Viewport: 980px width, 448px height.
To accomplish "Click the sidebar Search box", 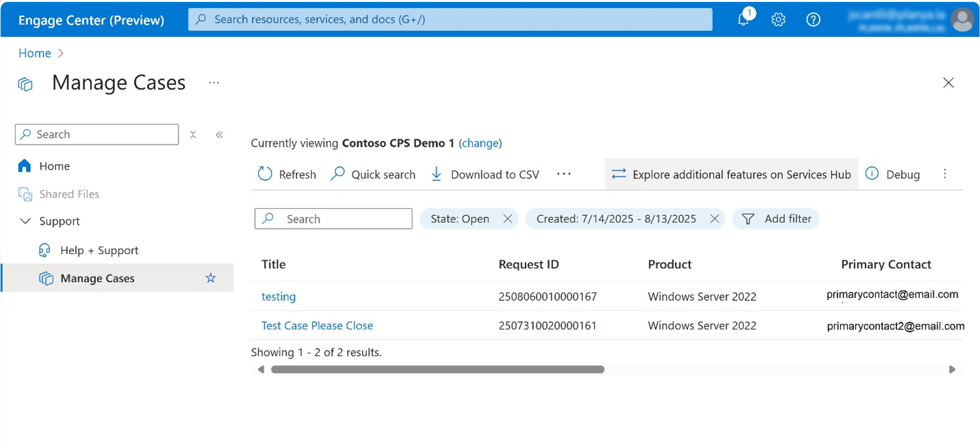I will tap(97, 134).
